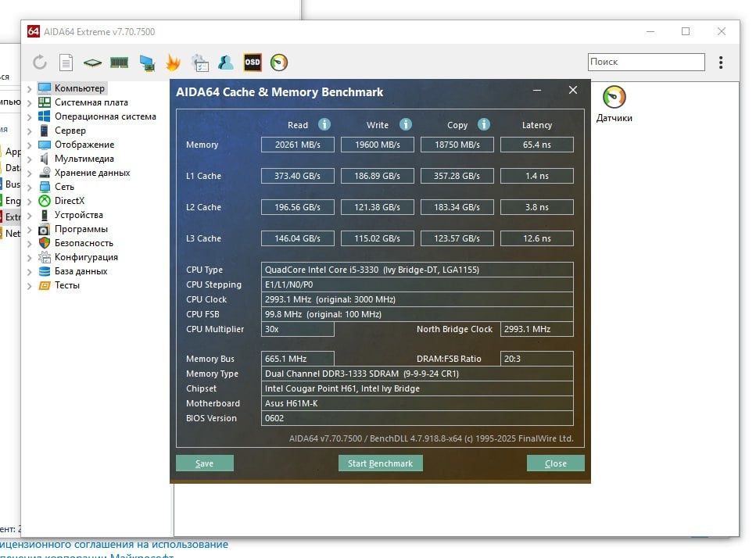The image size is (756, 558).
Task: Select the Хранение данных disk icon
Action: (x=45, y=173)
